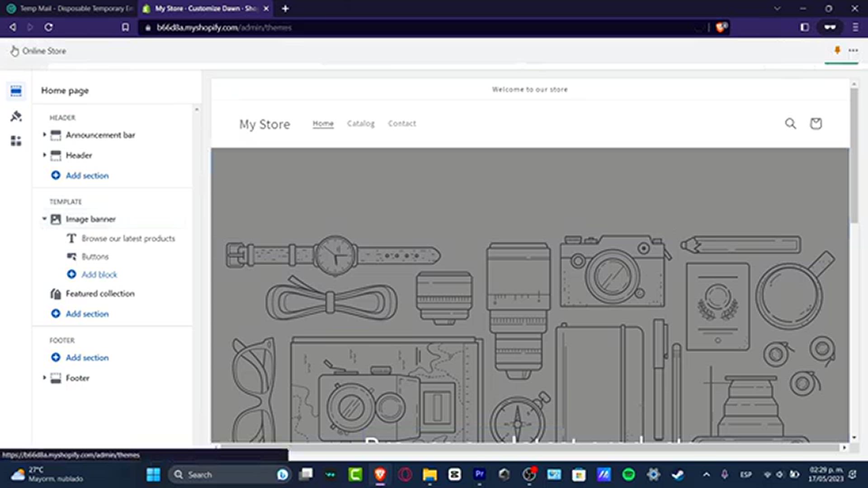Open Premiere Pro from the taskbar
This screenshot has height=488, width=868.
click(479, 474)
